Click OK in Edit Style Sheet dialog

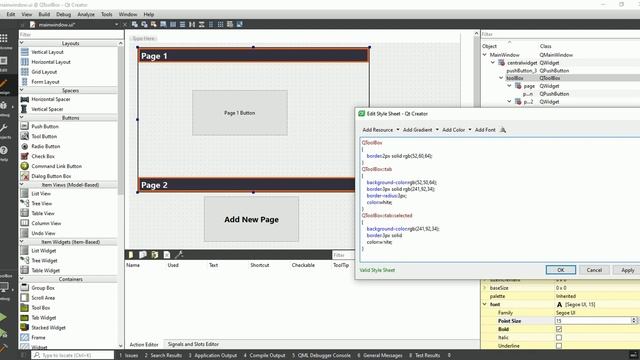click(x=561, y=270)
